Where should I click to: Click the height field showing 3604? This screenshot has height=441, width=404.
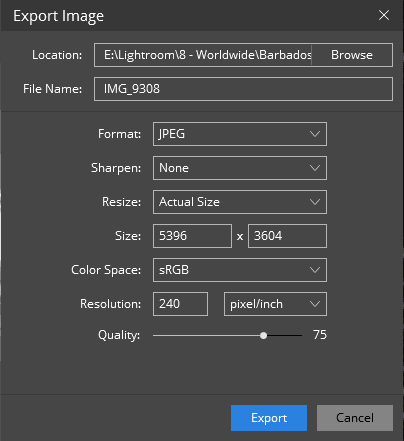tap(287, 236)
